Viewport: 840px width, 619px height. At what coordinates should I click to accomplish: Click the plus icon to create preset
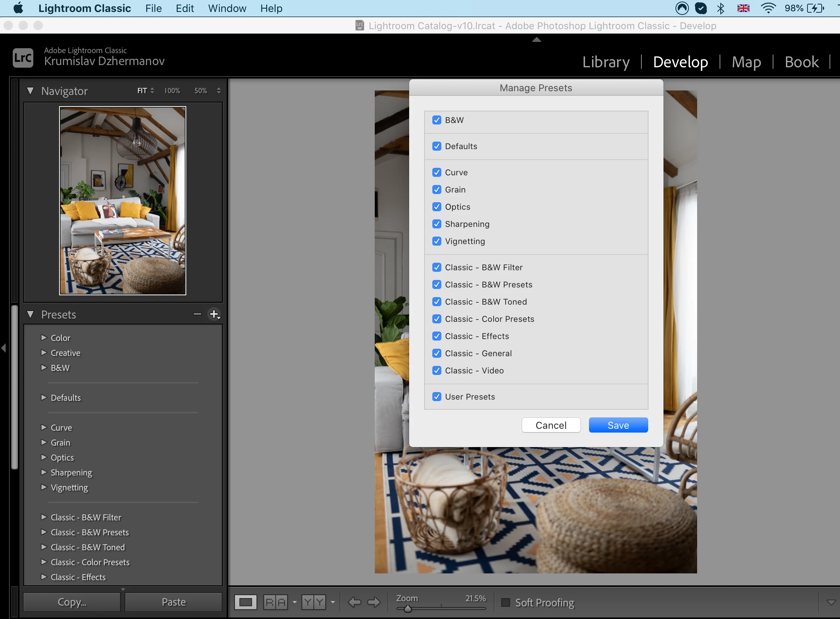point(214,314)
